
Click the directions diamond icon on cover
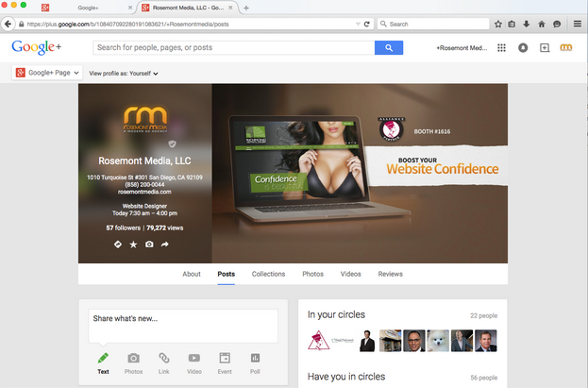point(118,245)
